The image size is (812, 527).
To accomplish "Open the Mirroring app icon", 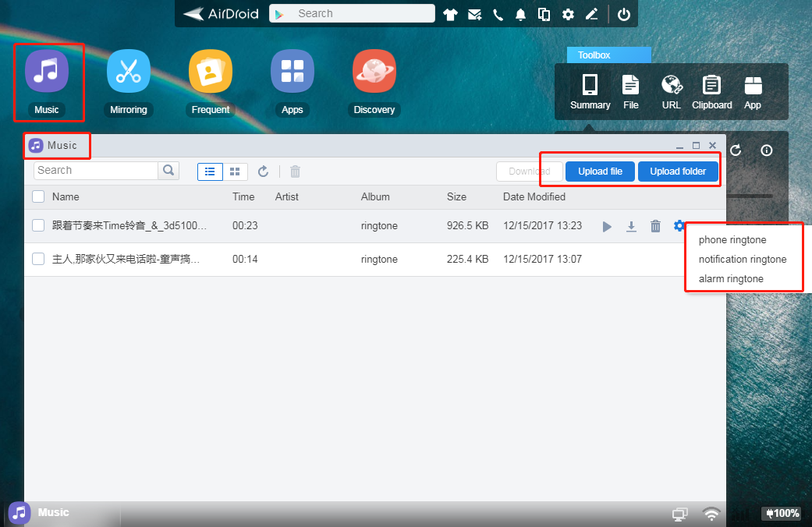I will (128, 71).
